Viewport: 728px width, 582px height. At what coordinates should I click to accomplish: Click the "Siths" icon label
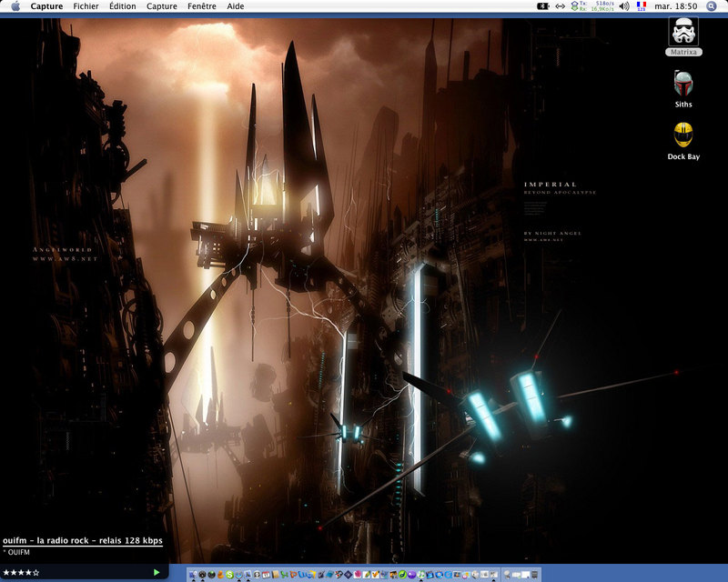(x=683, y=105)
